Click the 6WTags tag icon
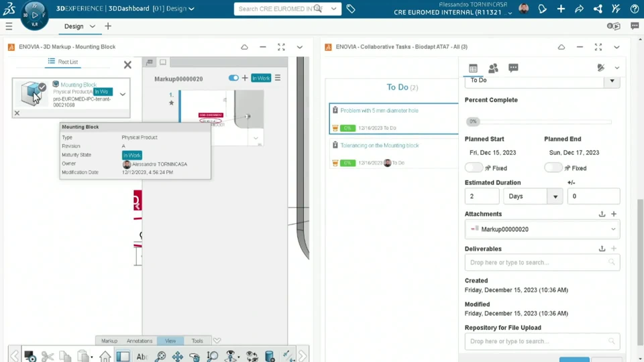This screenshot has width=644, height=362. 351,9
